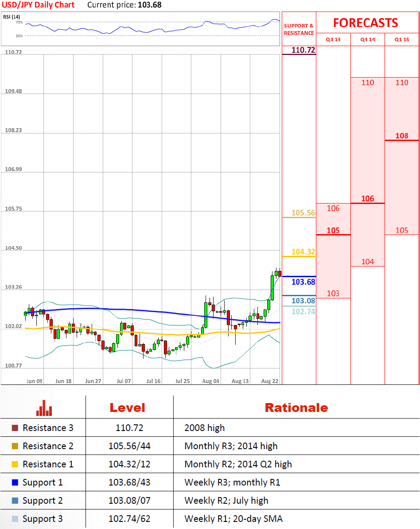This screenshot has width=420, height=529.
Task: Click the 104.50 price axis label
Action: tap(13, 248)
